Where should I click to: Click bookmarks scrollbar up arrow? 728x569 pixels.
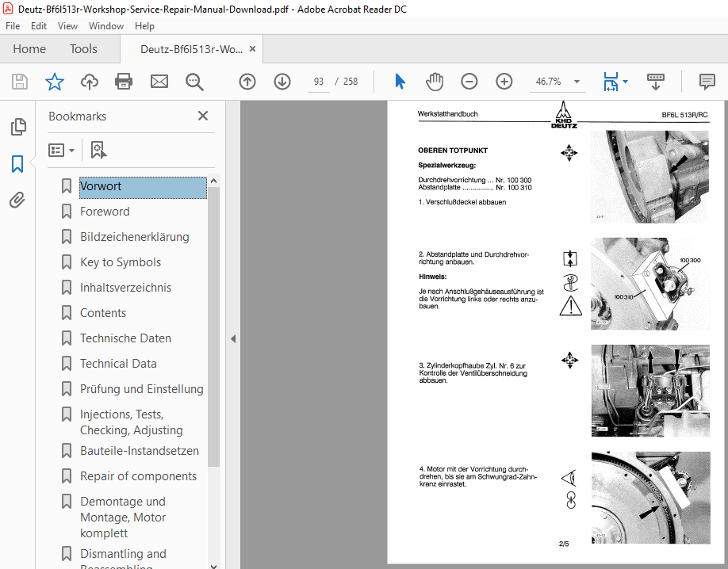point(213,181)
